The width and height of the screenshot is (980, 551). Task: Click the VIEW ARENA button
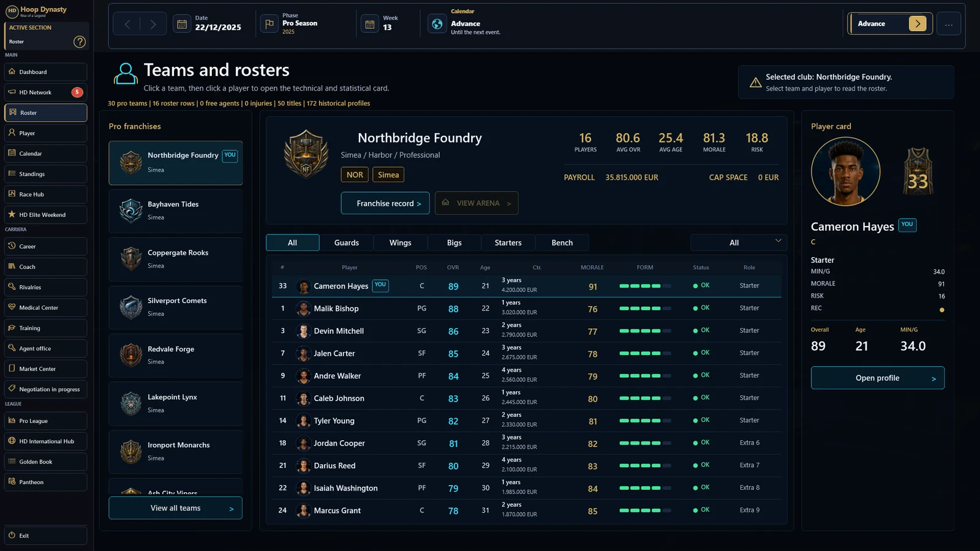477,203
